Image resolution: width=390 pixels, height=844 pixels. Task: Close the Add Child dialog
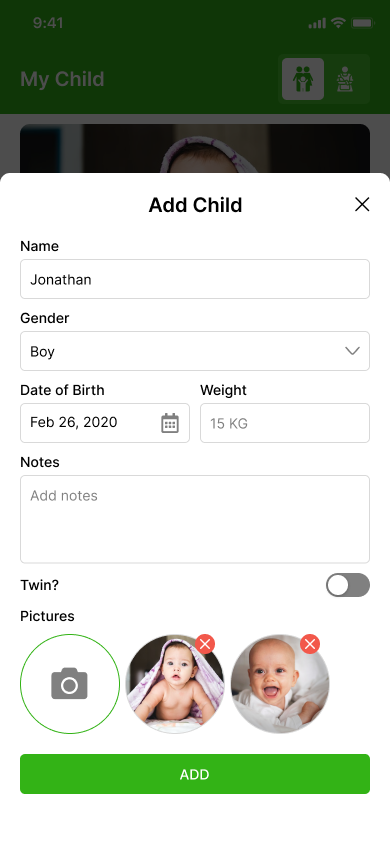362,205
